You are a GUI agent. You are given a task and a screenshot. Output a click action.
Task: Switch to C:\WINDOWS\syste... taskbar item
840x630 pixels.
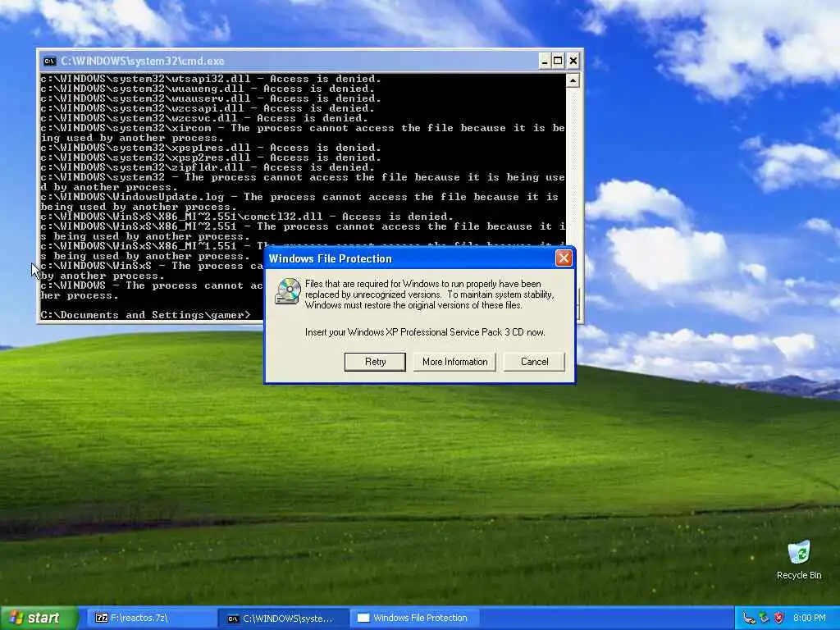pos(283,618)
